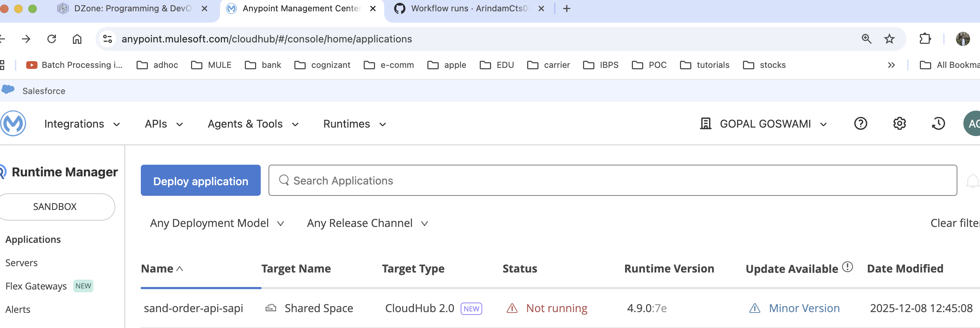Sort by the Runtime Version column
Viewport: 980px width, 328px height.
pyautogui.click(x=669, y=269)
